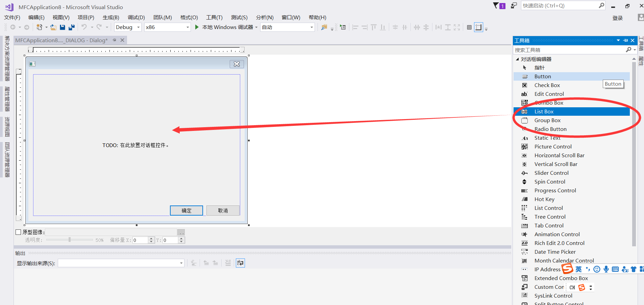The height and width of the screenshot is (305, 644).
Task: Collapse the 对话框编辑器 toolbox section
Action: tap(517, 59)
